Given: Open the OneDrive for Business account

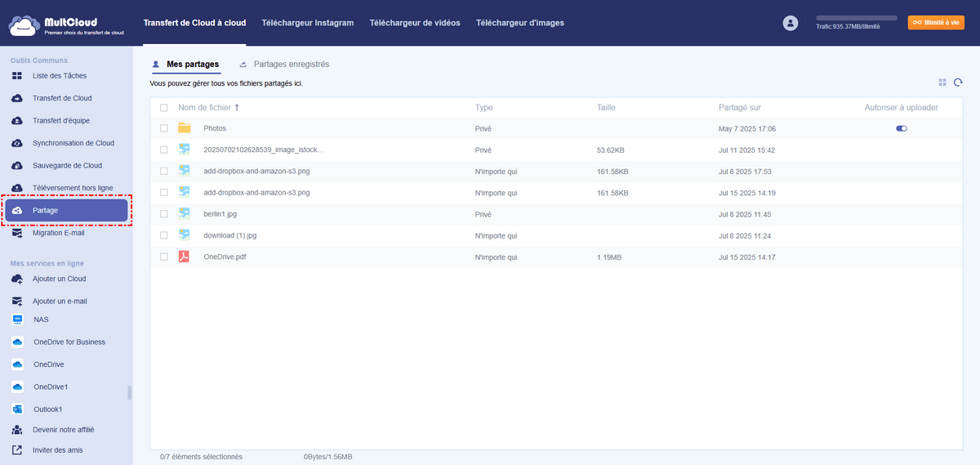Looking at the screenshot, I should pos(69,342).
